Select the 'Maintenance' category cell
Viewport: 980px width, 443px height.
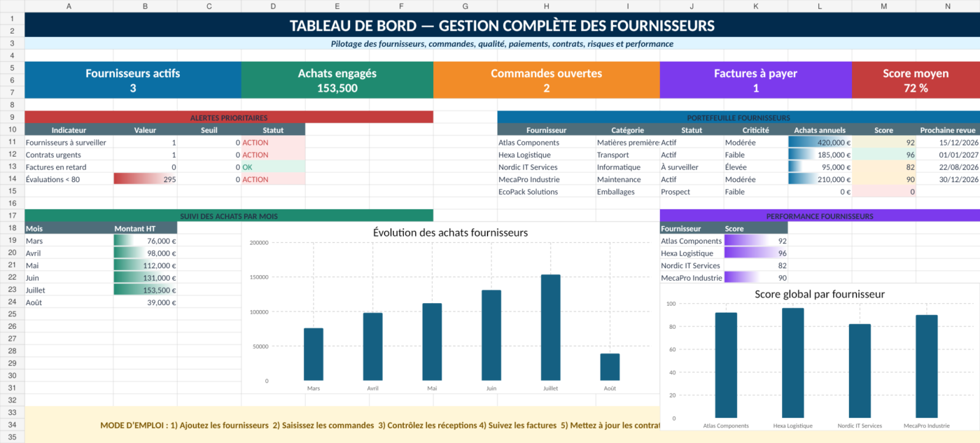pos(627,179)
